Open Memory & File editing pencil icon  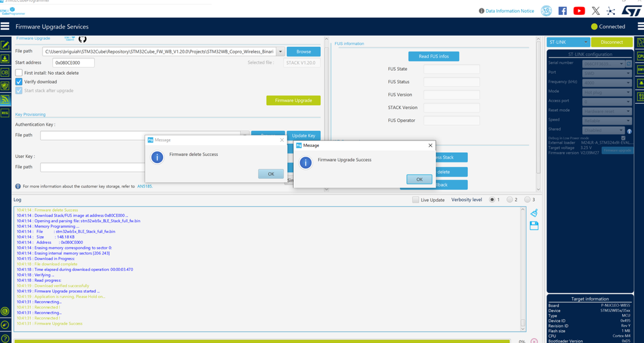click(x=5, y=45)
